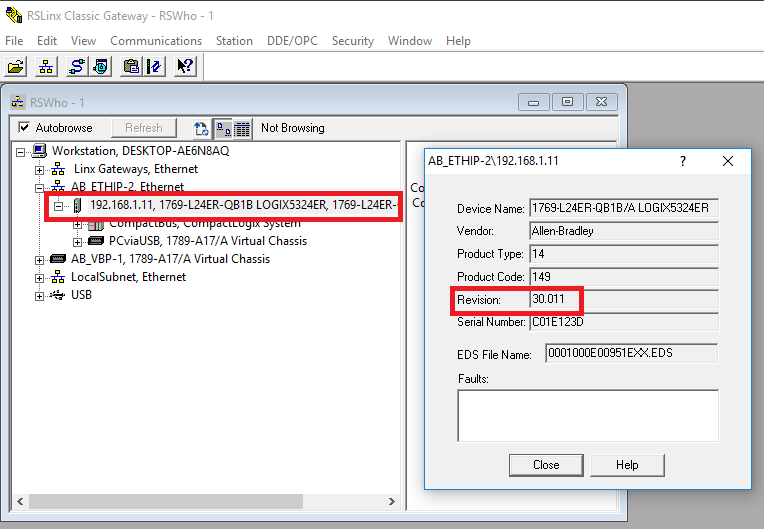Open the Window menu
The height and width of the screenshot is (529, 764).
pyautogui.click(x=410, y=40)
